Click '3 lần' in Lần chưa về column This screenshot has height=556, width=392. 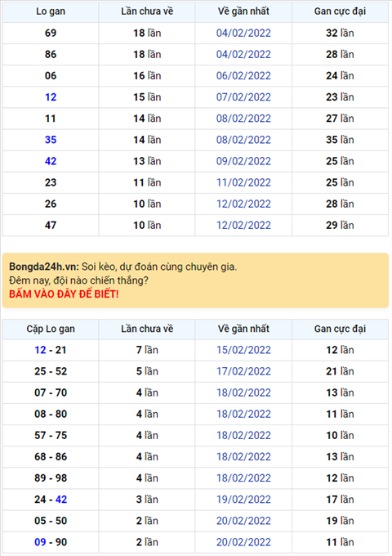click(x=147, y=500)
